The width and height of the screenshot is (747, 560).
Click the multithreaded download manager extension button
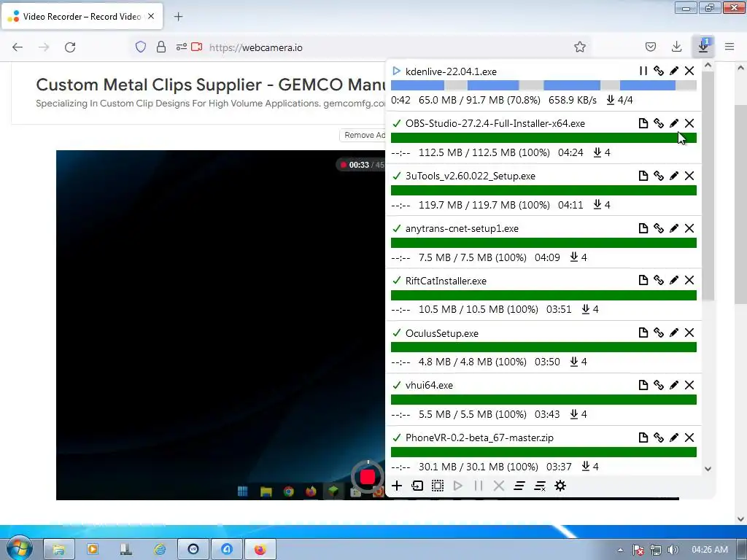click(703, 47)
